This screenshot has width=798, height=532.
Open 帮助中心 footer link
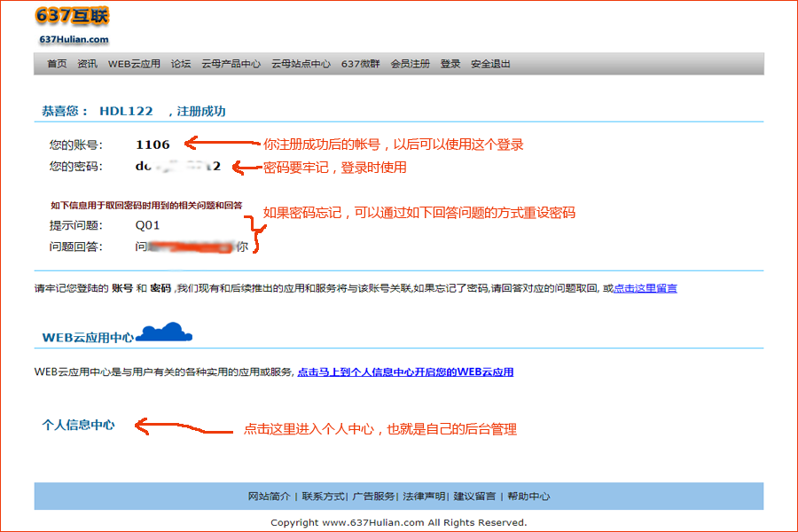[528, 497]
